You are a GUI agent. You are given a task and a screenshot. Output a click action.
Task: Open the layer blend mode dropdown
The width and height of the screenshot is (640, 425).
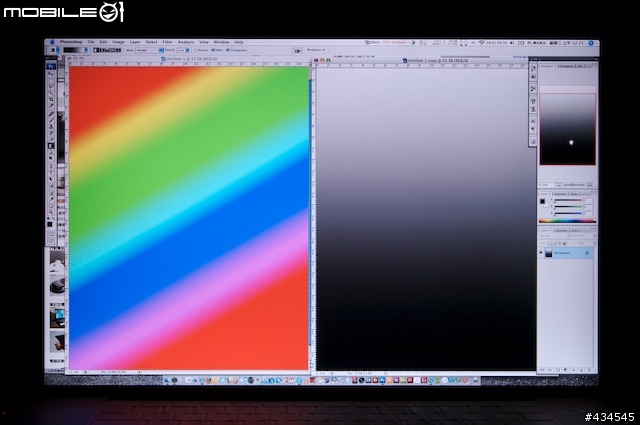555,236
